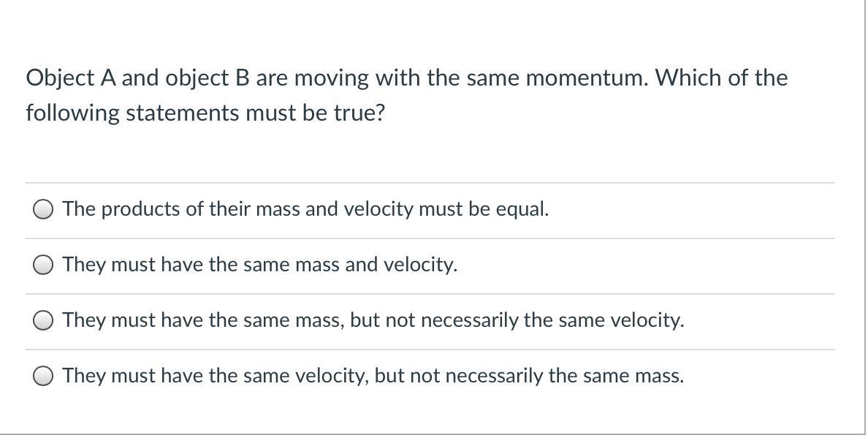The image size is (868, 438).
Task: Mark the radio for same velocity, not same mass
Action: (43, 376)
